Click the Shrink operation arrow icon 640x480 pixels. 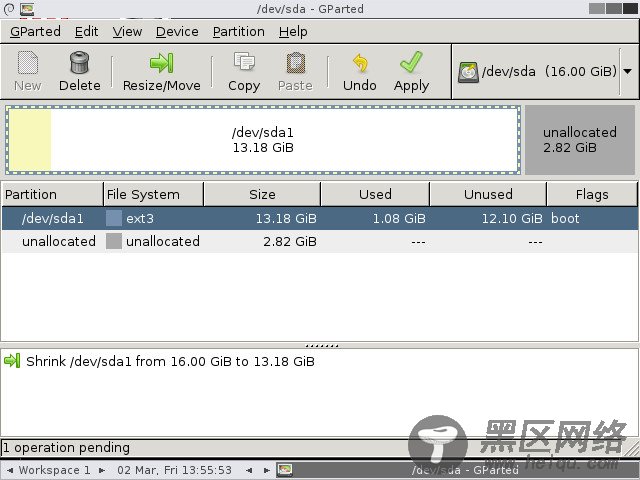click(12, 361)
